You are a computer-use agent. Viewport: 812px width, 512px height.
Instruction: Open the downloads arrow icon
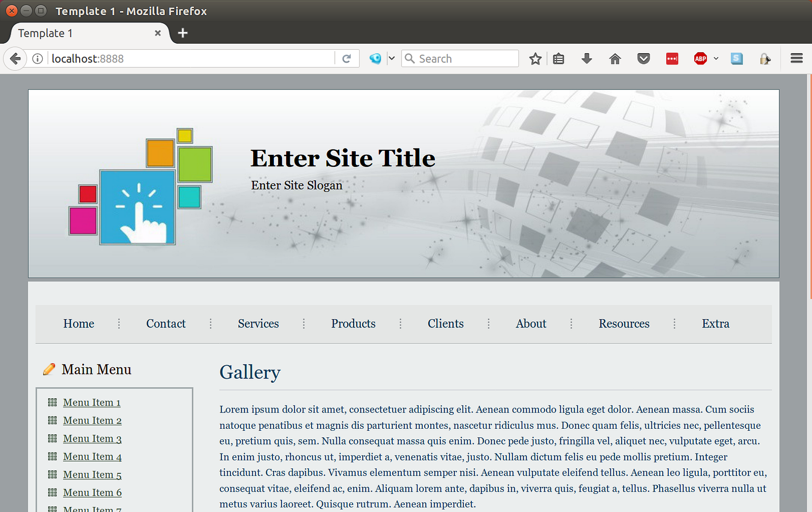[x=587, y=59]
